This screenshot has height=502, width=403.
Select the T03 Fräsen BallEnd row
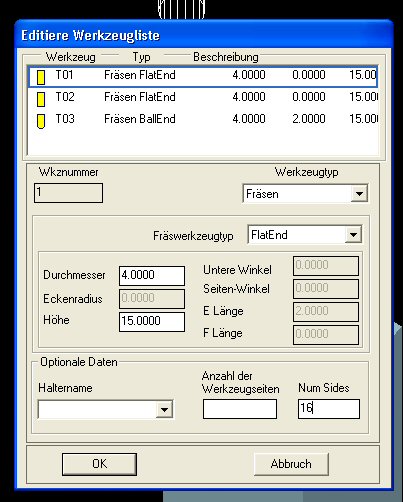[203, 119]
